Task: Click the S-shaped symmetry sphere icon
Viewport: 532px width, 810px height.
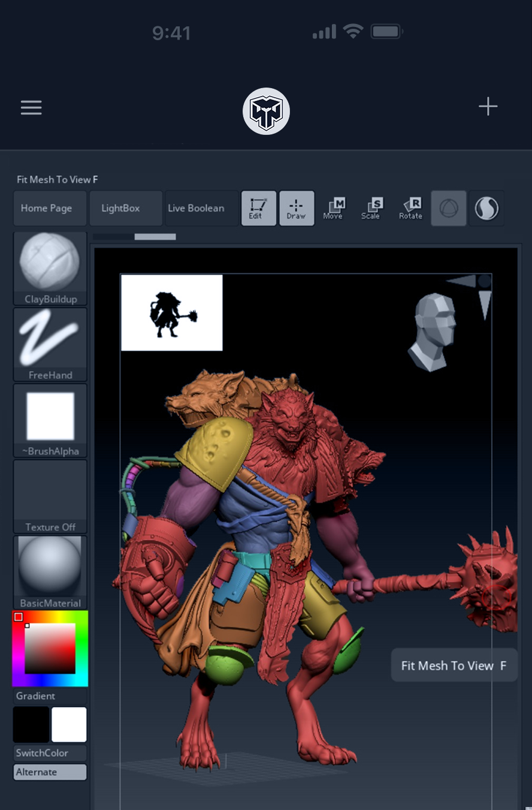Action: [486, 208]
